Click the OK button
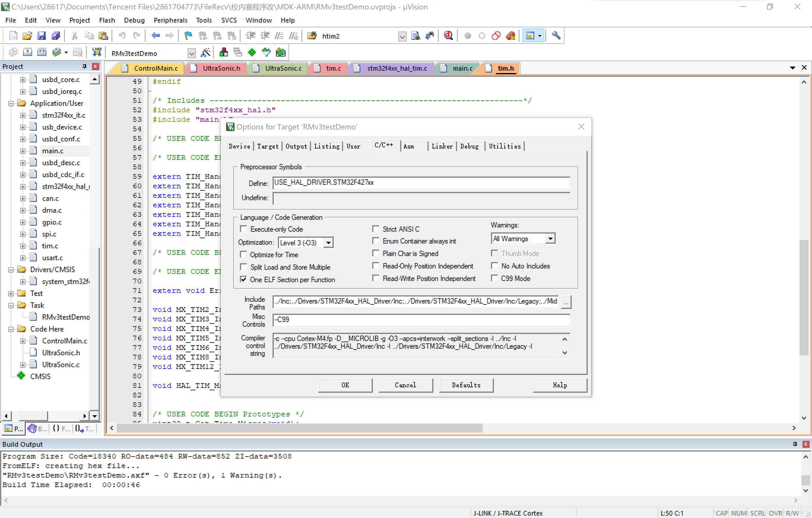 click(345, 385)
